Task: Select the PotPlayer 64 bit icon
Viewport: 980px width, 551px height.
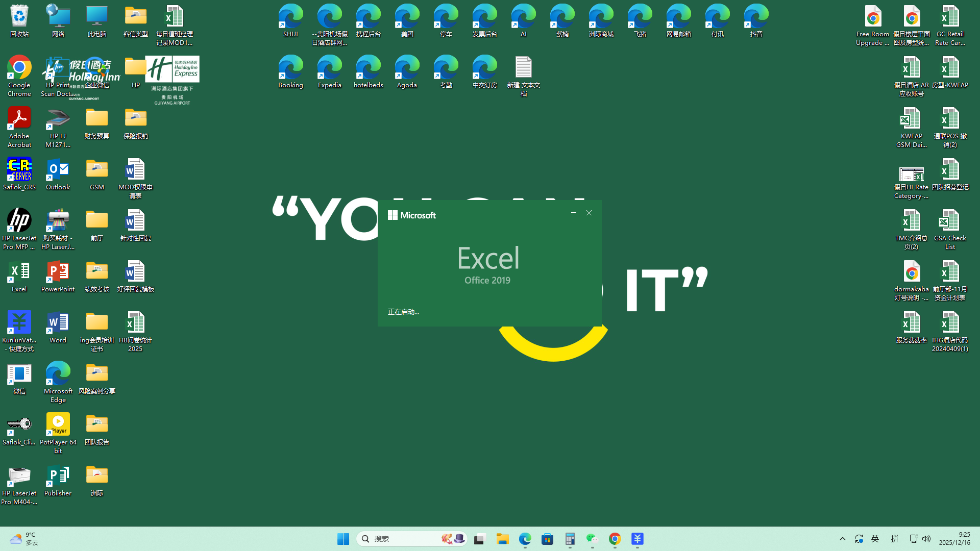Action: tap(58, 425)
